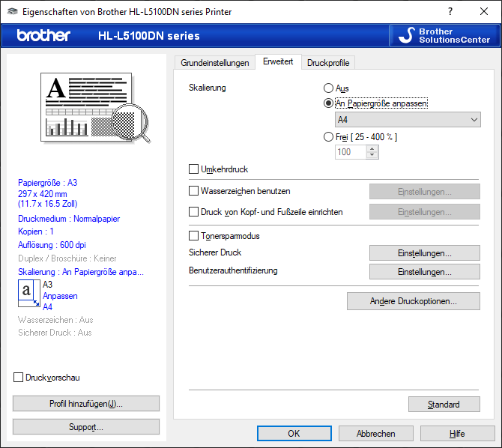Close the printer properties dialog

[x=484, y=11]
